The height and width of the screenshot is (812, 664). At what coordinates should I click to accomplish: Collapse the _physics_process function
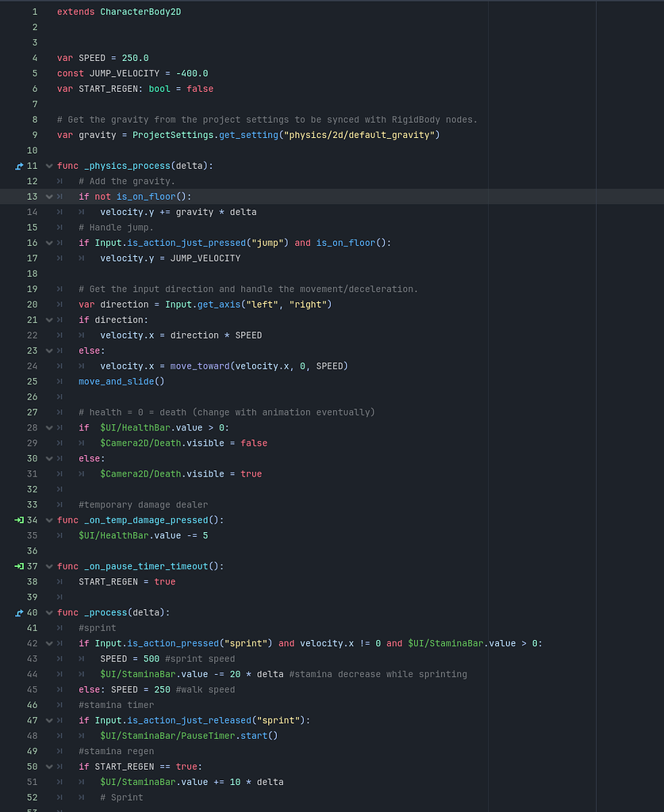point(49,166)
